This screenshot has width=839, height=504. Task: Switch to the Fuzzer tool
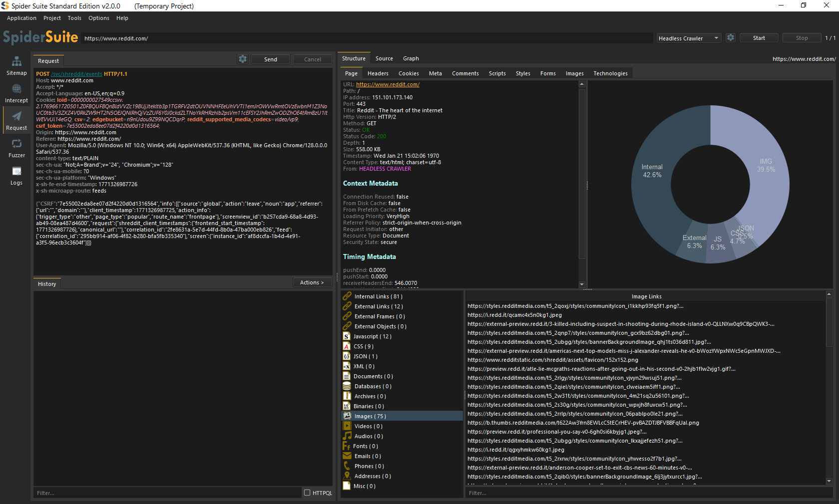[16, 148]
